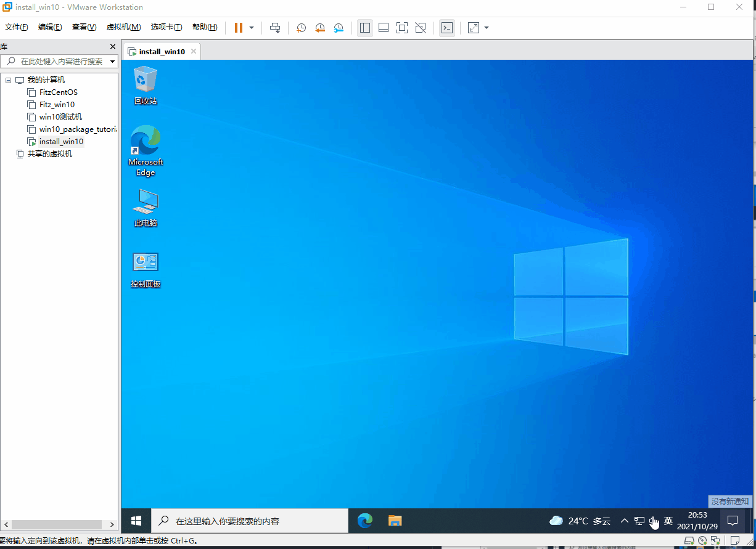Pause the virtual machine with the orange button
The height and width of the screenshot is (549, 756).
click(239, 28)
